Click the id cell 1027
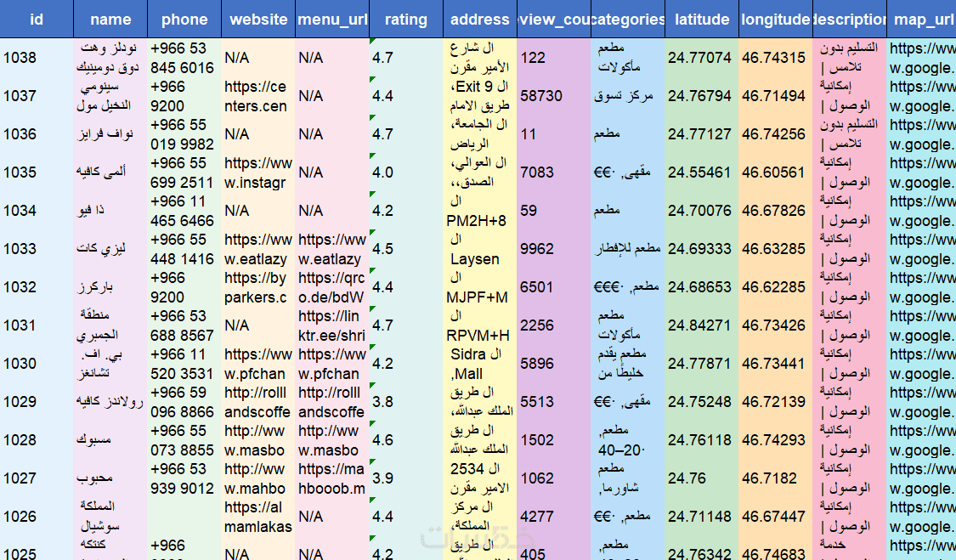 (37, 478)
